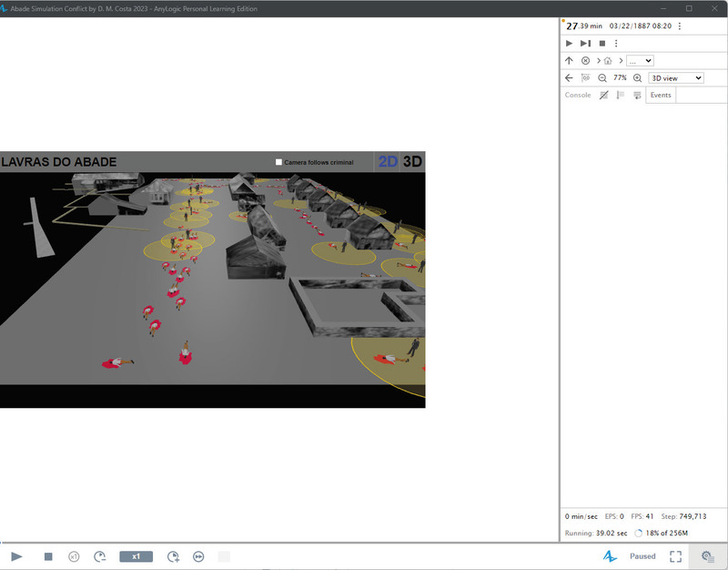Open the time display options menu
Image resolution: width=728 pixels, height=570 pixels.
(x=680, y=26)
